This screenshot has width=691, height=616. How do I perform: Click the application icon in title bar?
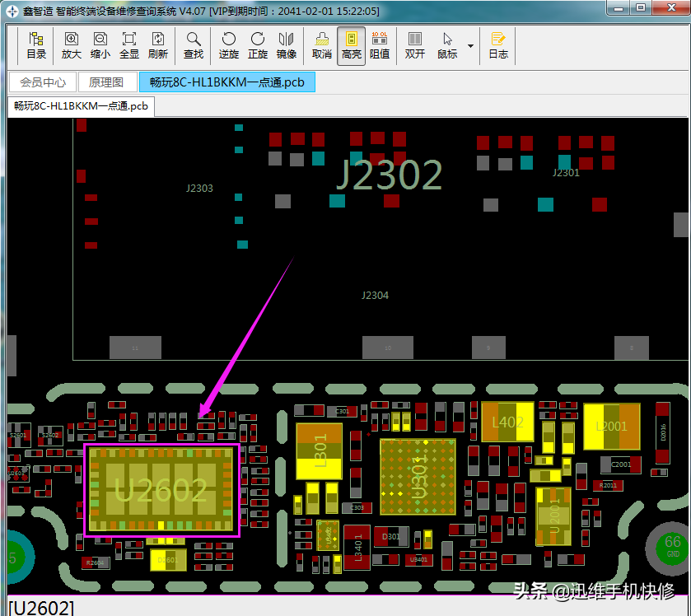(12, 11)
